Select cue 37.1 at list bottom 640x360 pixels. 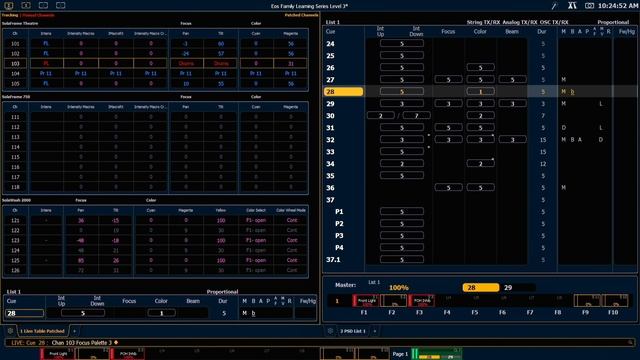333,260
